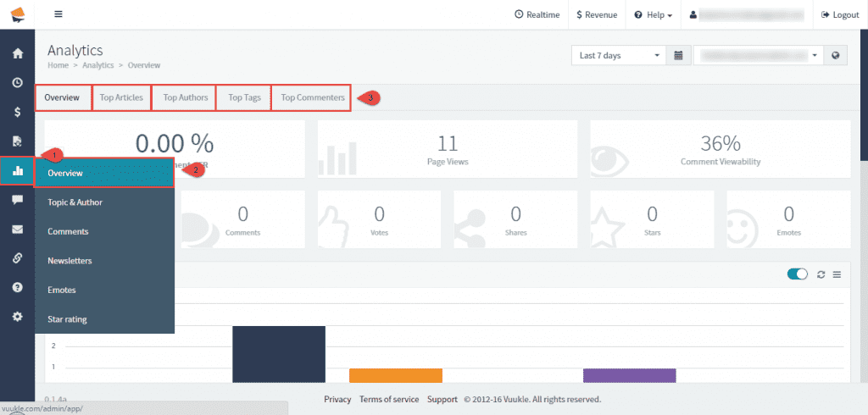
Task: Select the Analytics bar chart sidebar icon
Action: (17, 171)
